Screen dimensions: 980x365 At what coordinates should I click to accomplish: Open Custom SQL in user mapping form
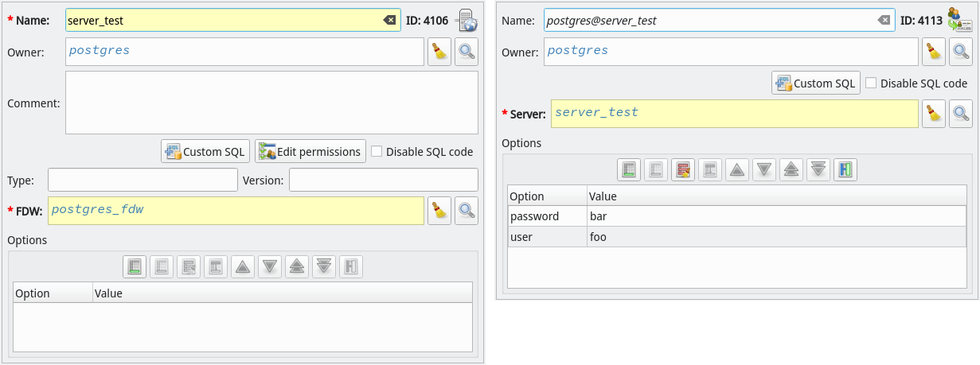tap(816, 83)
